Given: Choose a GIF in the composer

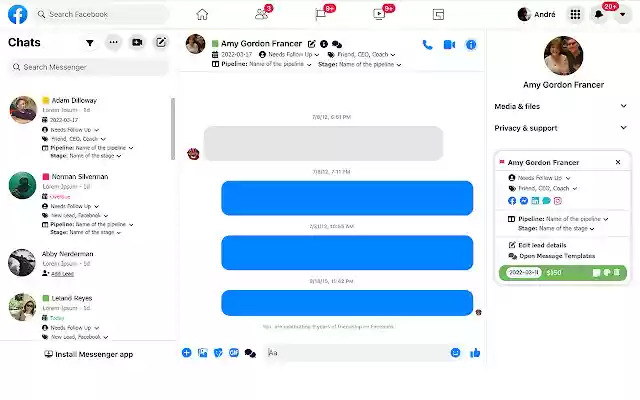Looking at the screenshot, I should (234, 353).
